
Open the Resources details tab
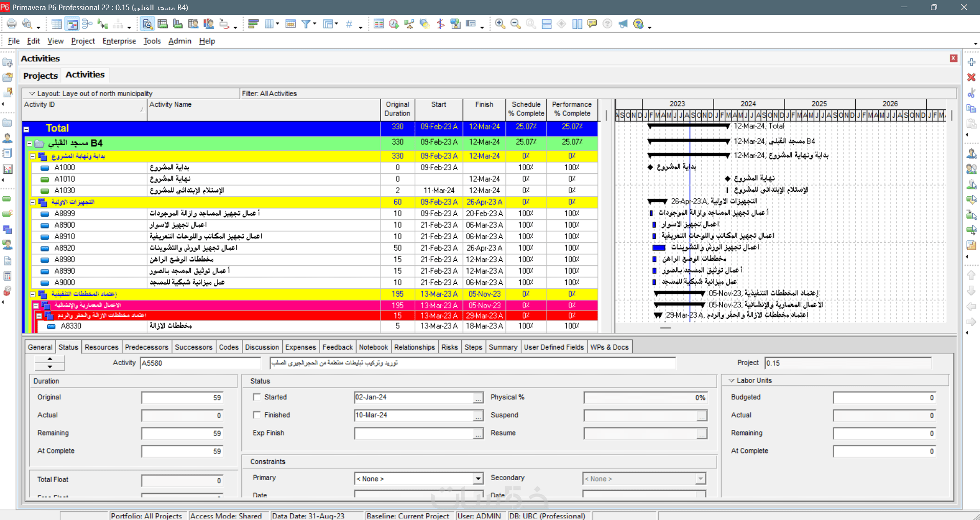coord(101,347)
